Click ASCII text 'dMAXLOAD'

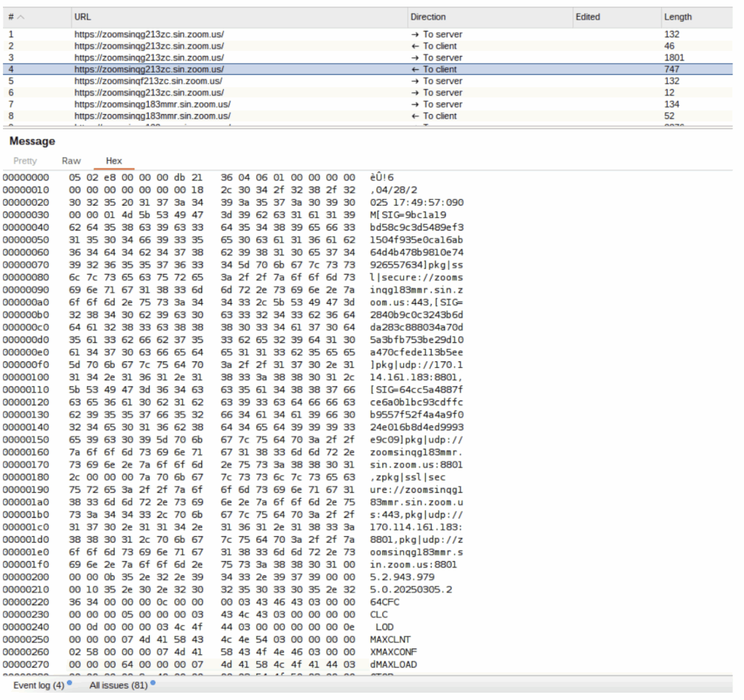(393, 664)
